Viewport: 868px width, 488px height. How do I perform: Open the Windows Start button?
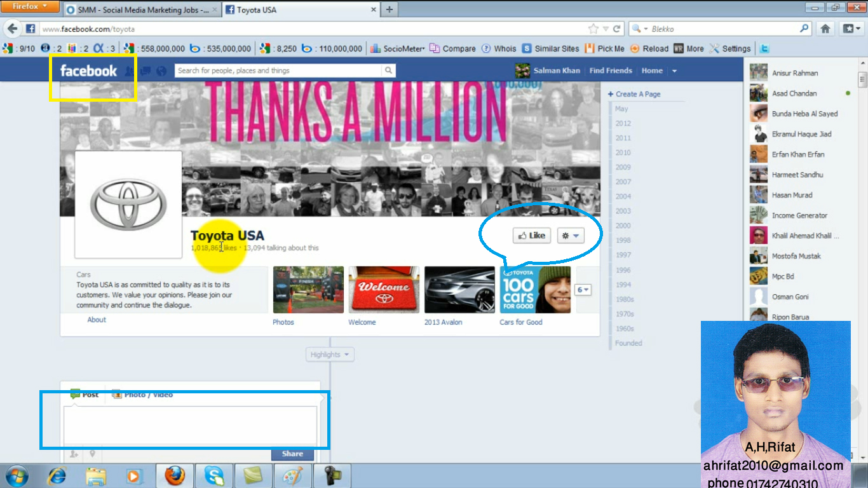click(x=16, y=475)
